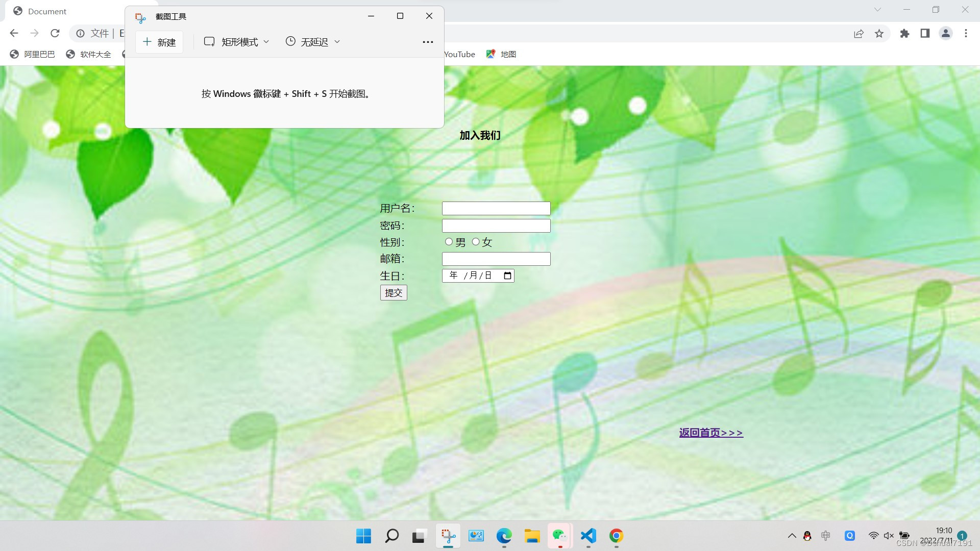980x551 pixels.
Task: Click the share page icon
Action: point(859,34)
